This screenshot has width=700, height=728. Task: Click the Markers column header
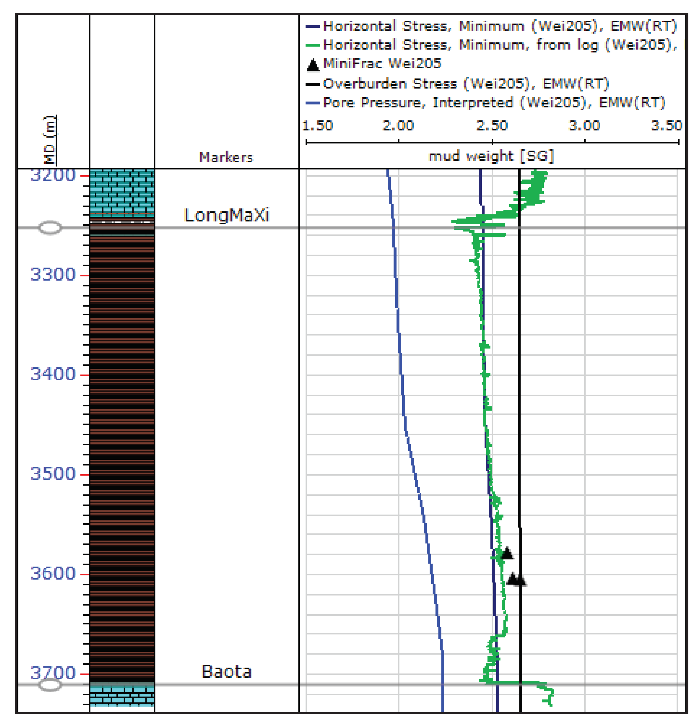pyautogui.click(x=226, y=157)
